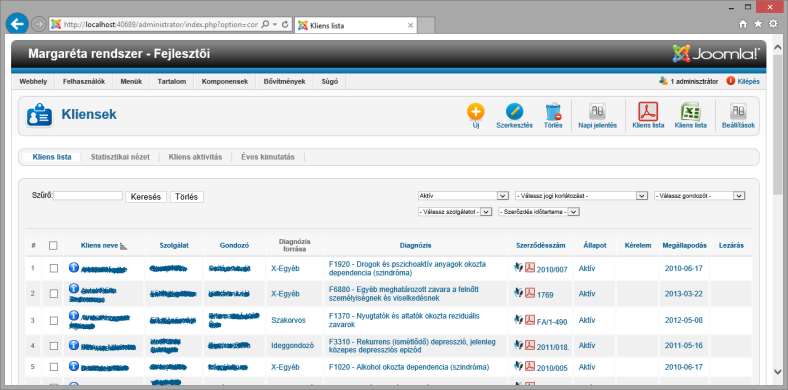Click the Törlés trash icon
The width and height of the screenshot is (788, 390).
(x=553, y=112)
